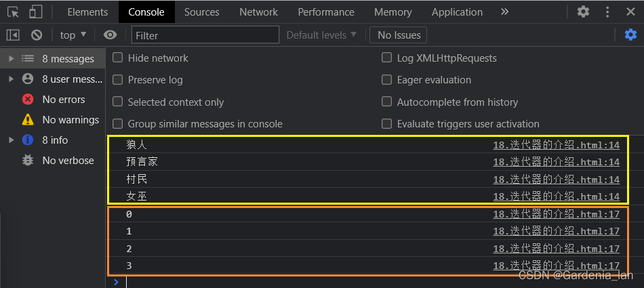Click the clear console icon
The width and height of the screenshot is (644, 288).
tap(37, 35)
